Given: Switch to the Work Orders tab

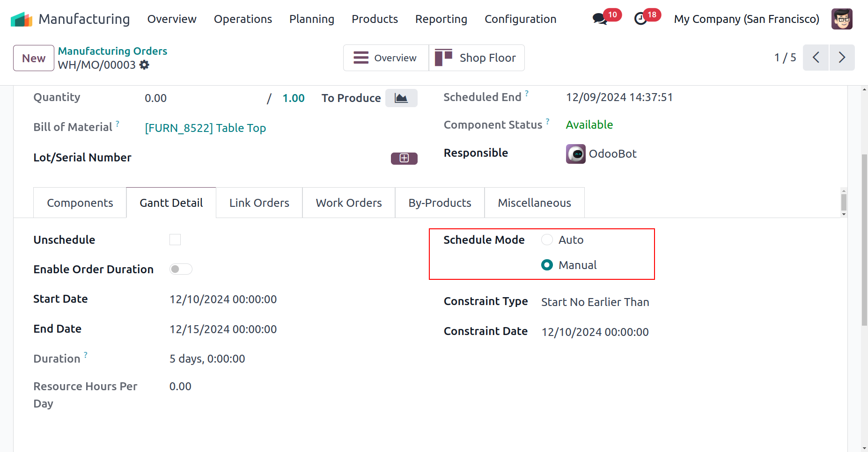Looking at the screenshot, I should (x=349, y=203).
